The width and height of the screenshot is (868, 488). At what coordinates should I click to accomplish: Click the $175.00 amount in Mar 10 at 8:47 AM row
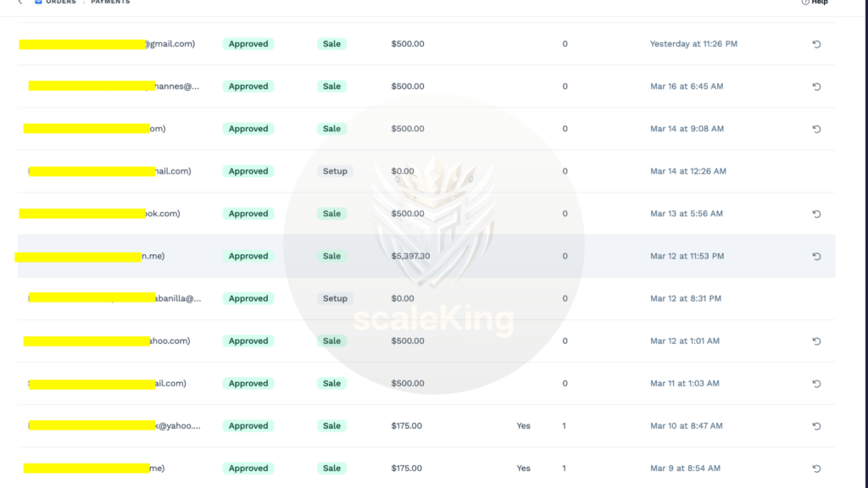pyautogui.click(x=406, y=426)
